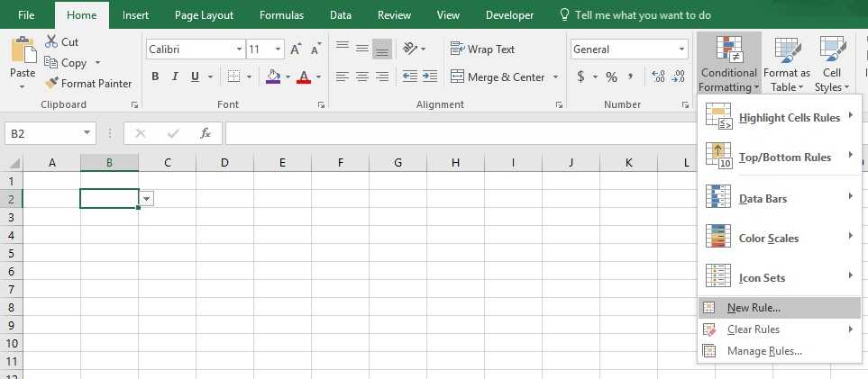Click the Cut scissors icon
868x379 pixels.
(x=50, y=42)
